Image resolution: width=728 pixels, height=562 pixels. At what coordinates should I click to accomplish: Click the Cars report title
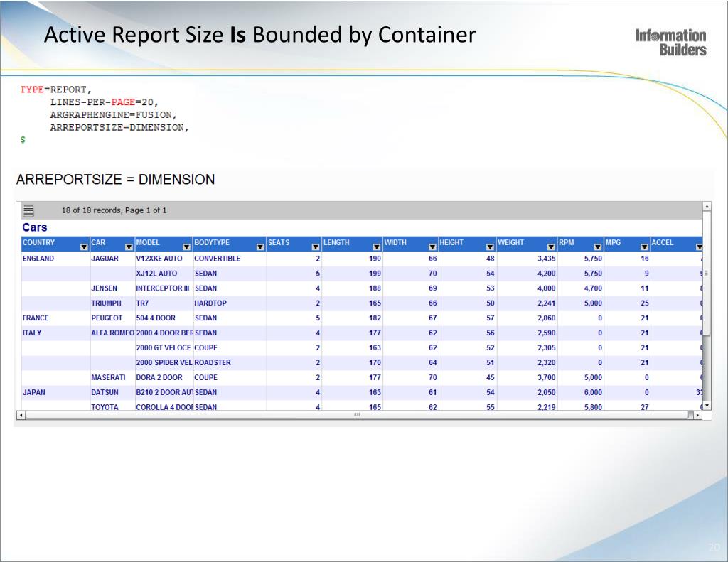pyautogui.click(x=35, y=227)
